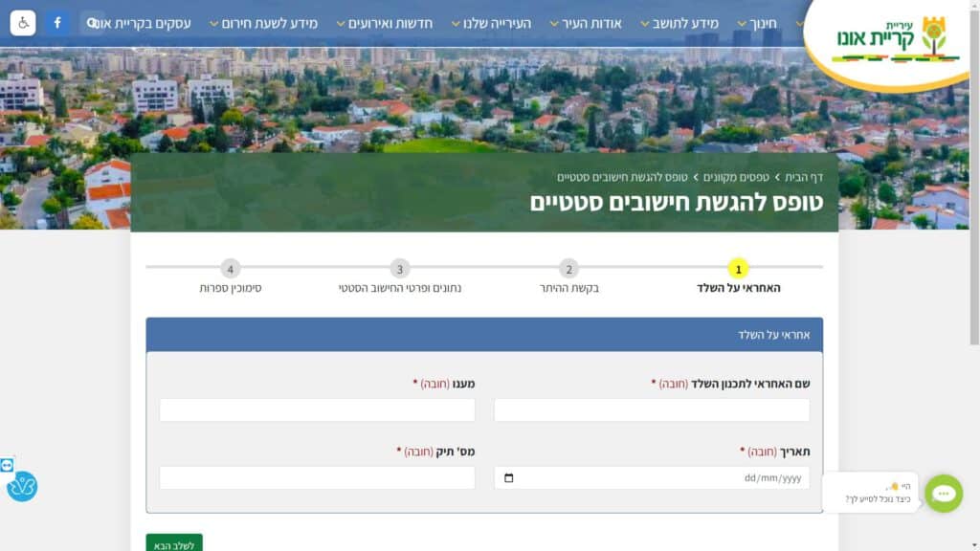
Task: Click the calendar icon in date field
Action: 508,478
